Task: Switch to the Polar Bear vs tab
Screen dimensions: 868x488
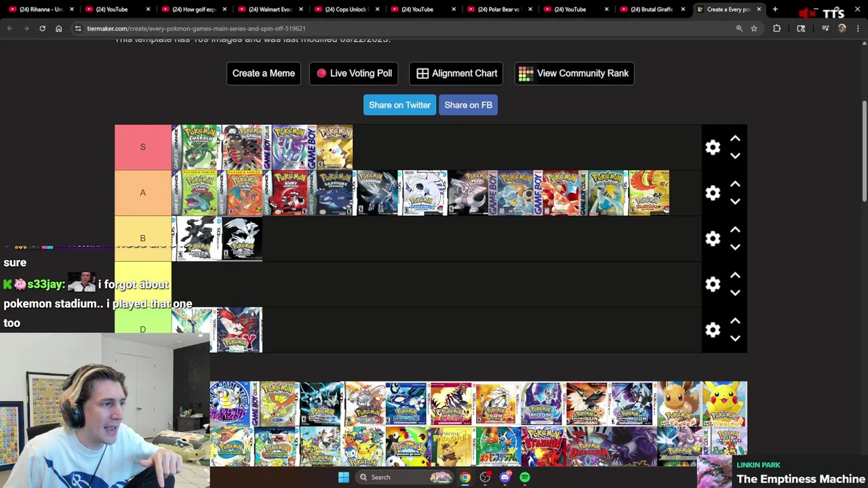Action: click(x=500, y=9)
